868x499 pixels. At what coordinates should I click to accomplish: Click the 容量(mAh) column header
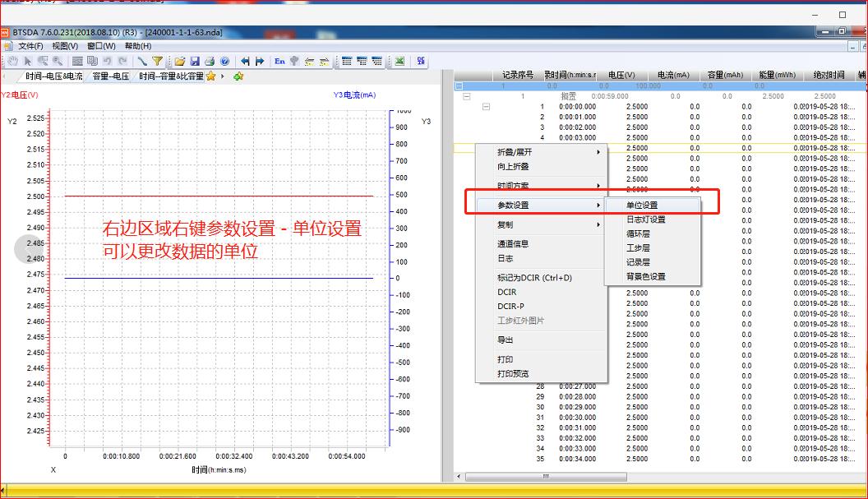725,75
